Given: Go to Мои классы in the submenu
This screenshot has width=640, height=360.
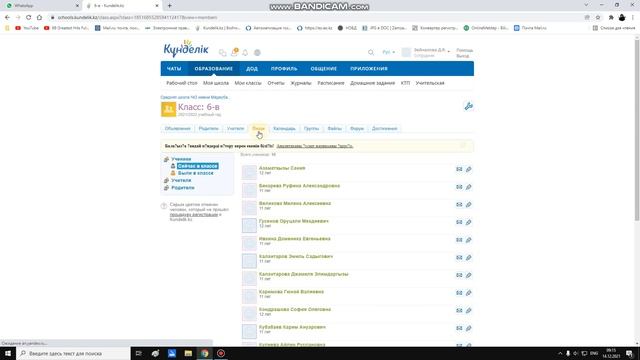Looking at the screenshot, I should [248, 83].
